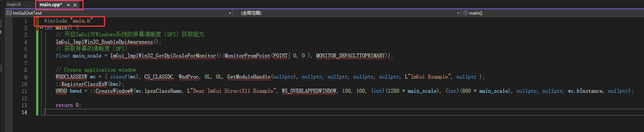
Task: Click line number 11 in gutter
Action: (x=24, y=91)
